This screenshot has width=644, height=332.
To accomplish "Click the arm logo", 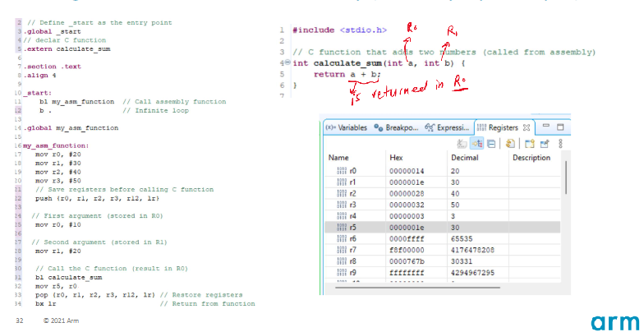I will click(x=614, y=322).
